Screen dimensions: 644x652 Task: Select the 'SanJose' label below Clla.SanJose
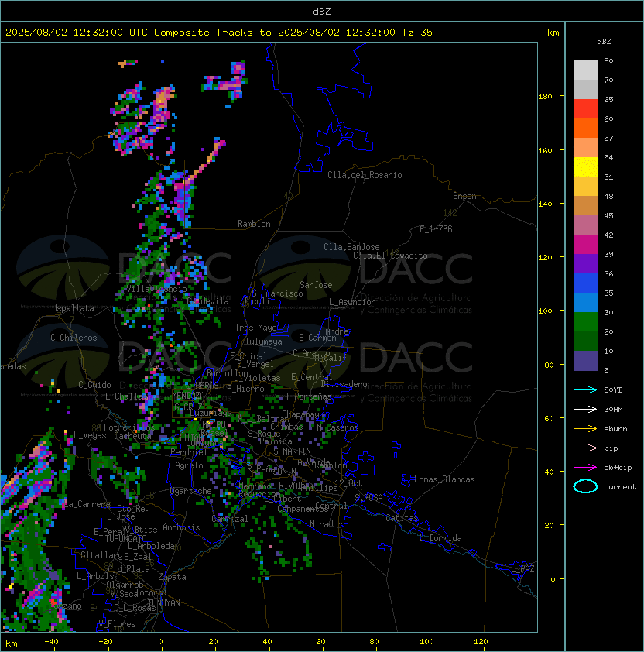(316, 285)
